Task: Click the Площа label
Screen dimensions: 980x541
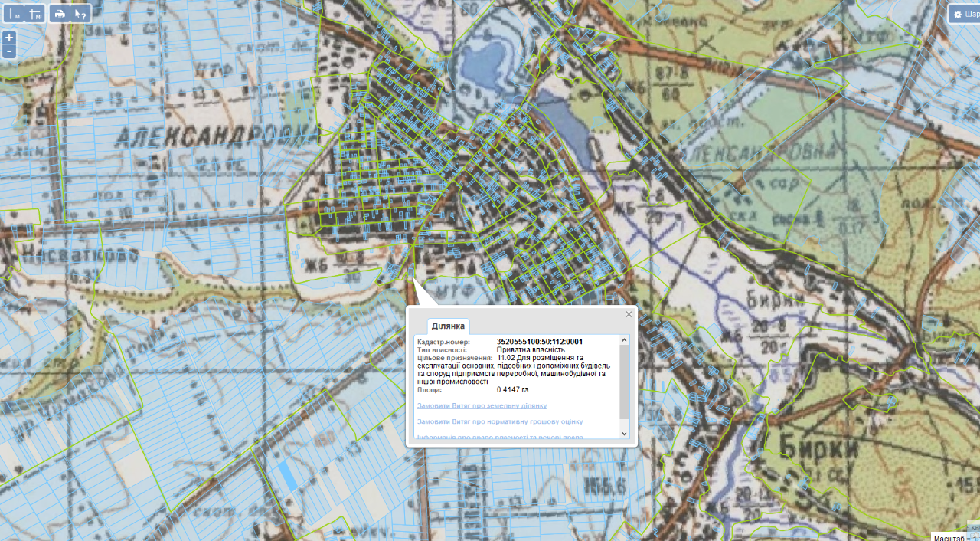Action: click(x=430, y=389)
